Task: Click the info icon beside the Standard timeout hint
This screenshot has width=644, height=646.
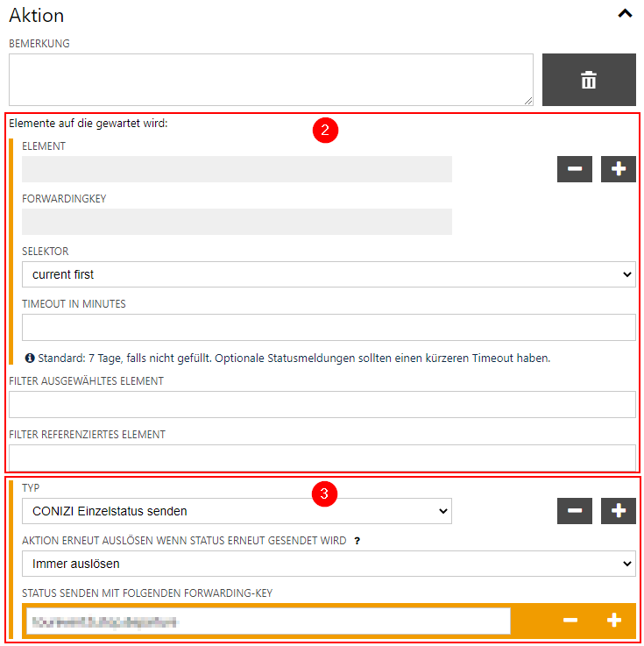Action: pos(30,358)
